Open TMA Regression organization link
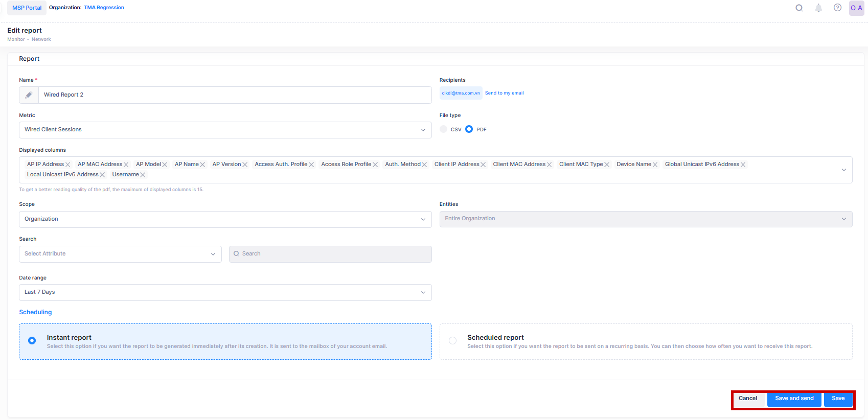 (x=104, y=8)
